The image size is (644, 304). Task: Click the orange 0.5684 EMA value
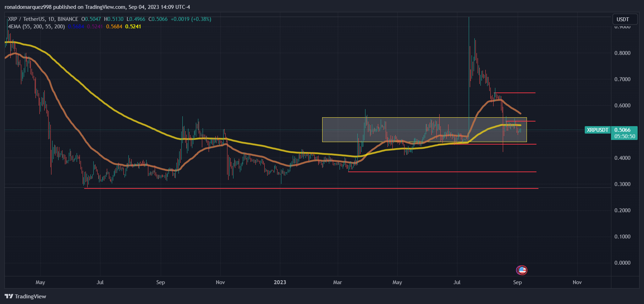[114, 27]
